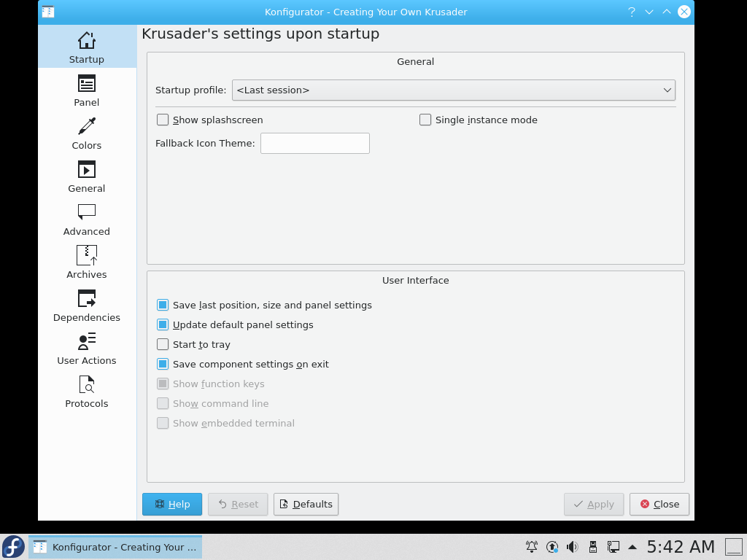Click the Startup profile label text
Screen dimensions: 747x560
click(191, 90)
